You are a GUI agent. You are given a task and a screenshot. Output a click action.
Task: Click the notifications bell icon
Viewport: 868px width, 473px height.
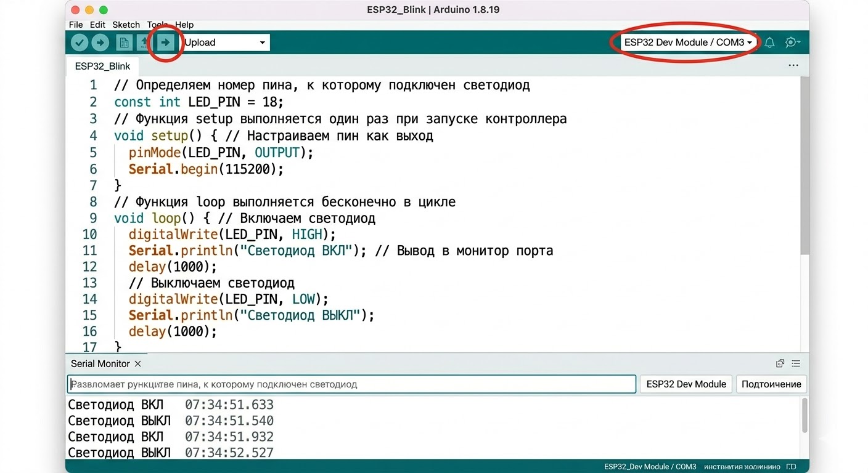(769, 42)
